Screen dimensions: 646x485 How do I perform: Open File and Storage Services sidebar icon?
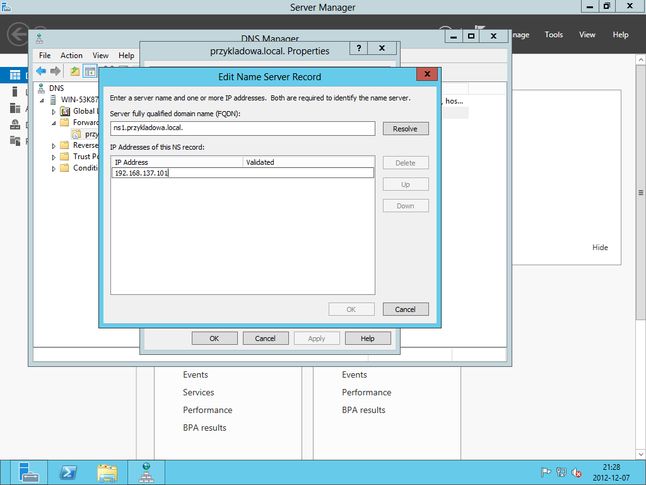[15, 141]
